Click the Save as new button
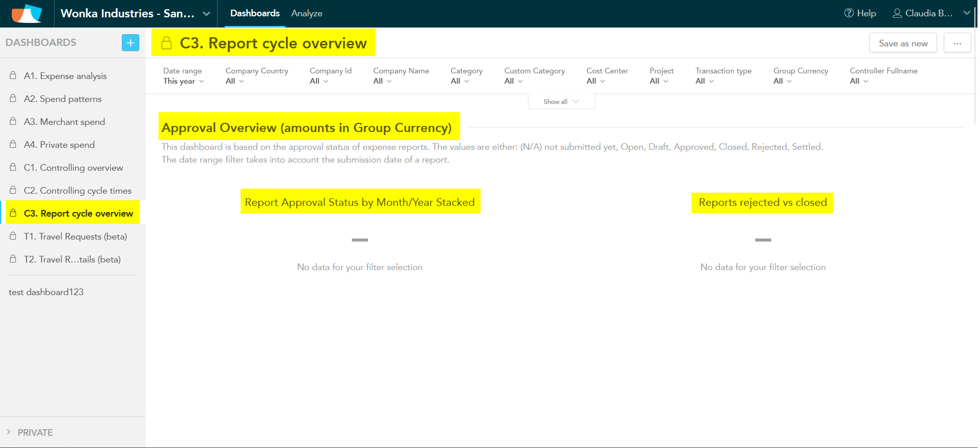Image resolution: width=980 pixels, height=448 pixels. pos(903,43)
